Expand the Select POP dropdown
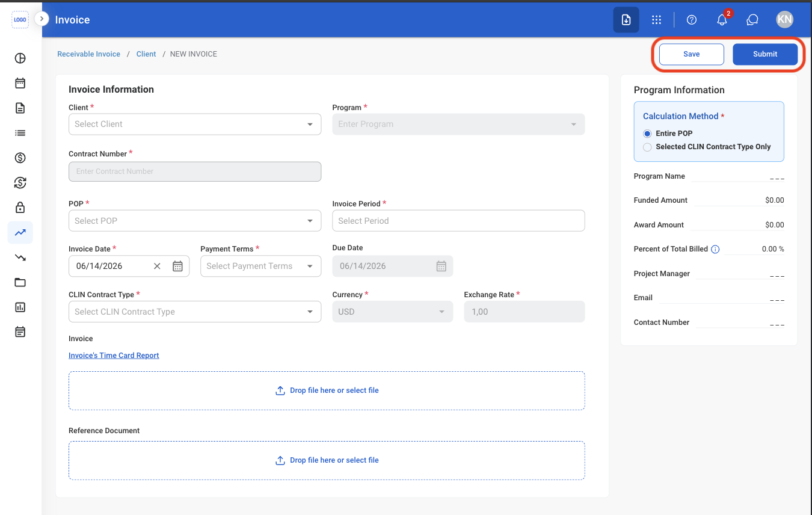Viewport: 812px width, 515px height. (x=195, y=221)
